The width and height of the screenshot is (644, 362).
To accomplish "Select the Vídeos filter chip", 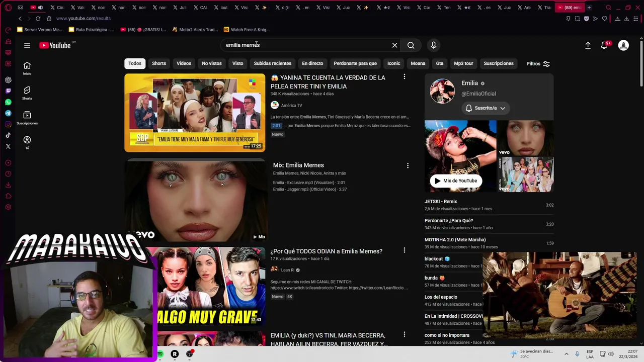I will (x=184, y=63).
